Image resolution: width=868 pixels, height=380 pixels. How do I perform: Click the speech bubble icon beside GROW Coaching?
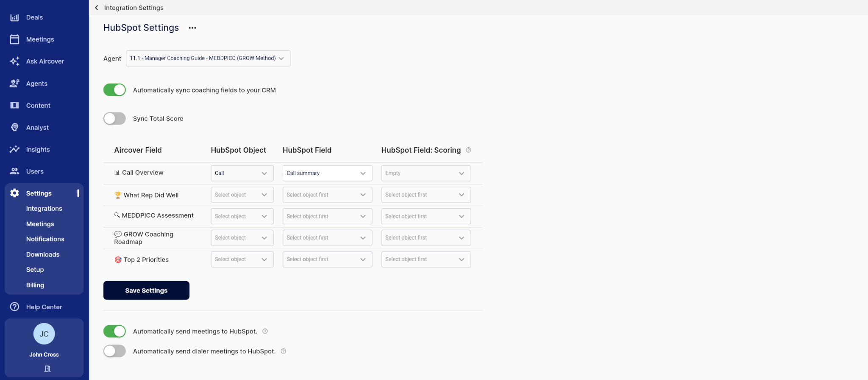click(118, 234)
